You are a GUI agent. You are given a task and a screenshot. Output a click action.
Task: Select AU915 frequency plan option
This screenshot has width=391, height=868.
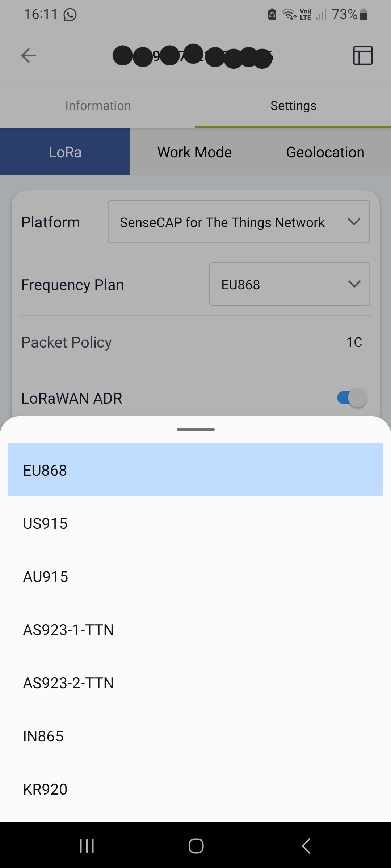click(195, 576)
